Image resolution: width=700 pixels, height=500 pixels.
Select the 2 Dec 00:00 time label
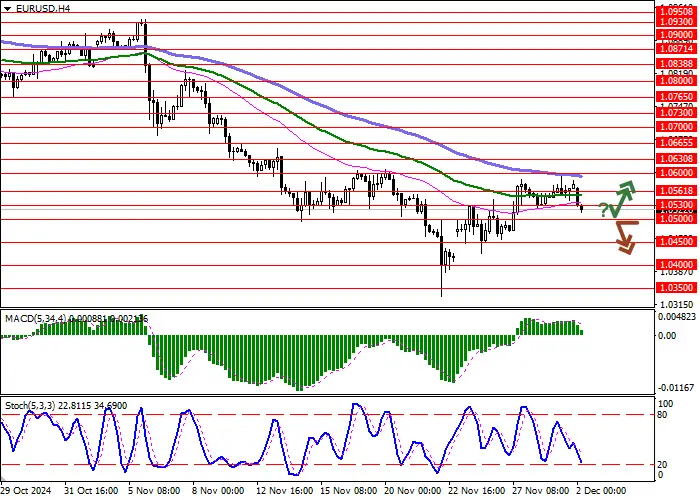click(601, 491)
